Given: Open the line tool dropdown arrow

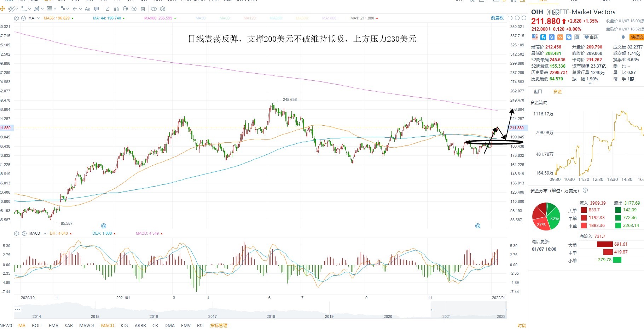Looking at the screenshot, I should tap(17, 9).
